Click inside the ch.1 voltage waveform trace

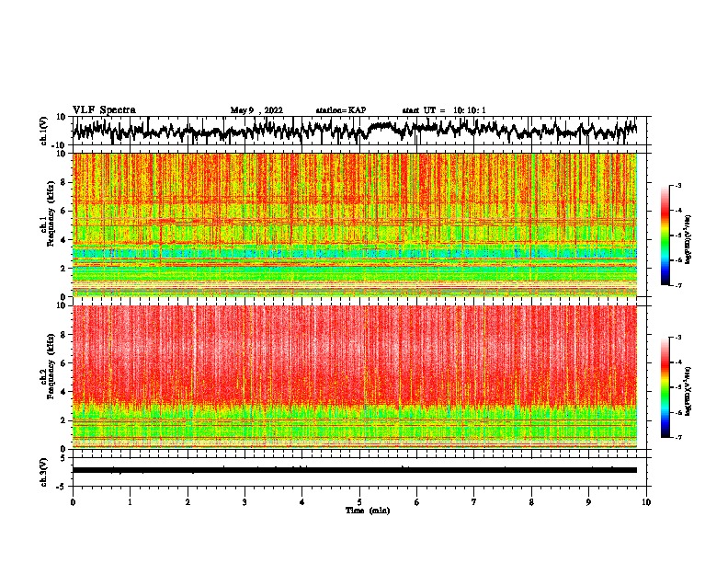355,131
